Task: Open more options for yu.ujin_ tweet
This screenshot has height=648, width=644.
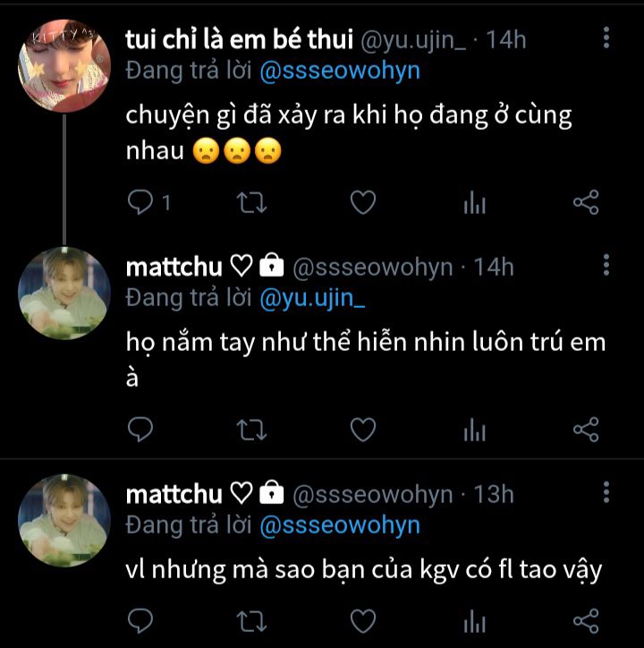Action: 606,38
